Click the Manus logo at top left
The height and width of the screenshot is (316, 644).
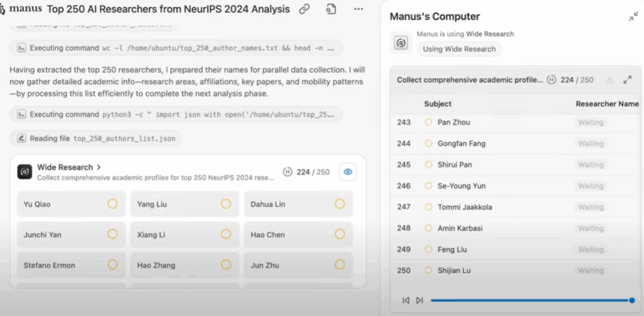21,9
